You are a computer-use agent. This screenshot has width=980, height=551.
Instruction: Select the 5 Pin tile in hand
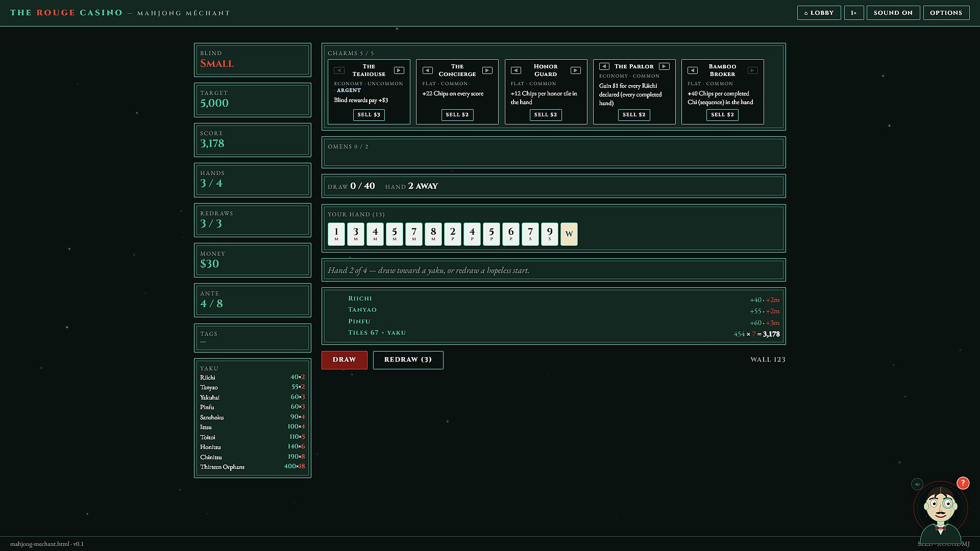click(x=492, y=234)
